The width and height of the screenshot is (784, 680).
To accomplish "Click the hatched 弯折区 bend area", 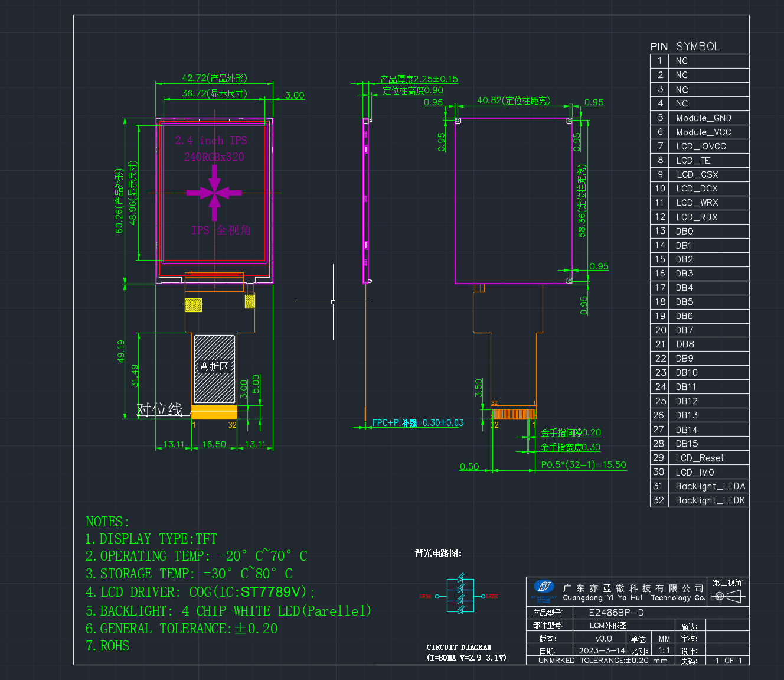I will 214,369.
